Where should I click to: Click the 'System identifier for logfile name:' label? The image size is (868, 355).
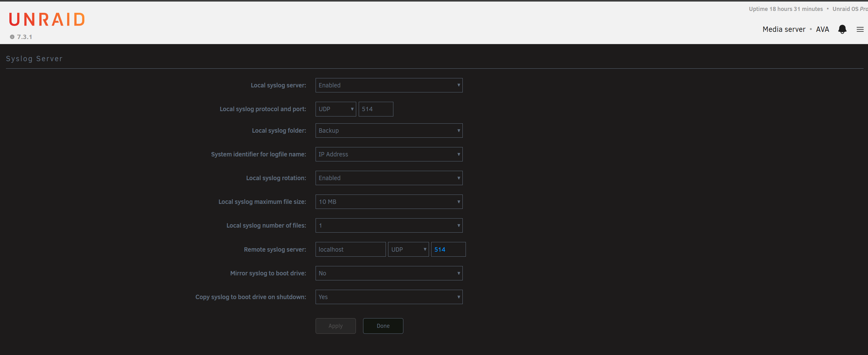(258, 154)
